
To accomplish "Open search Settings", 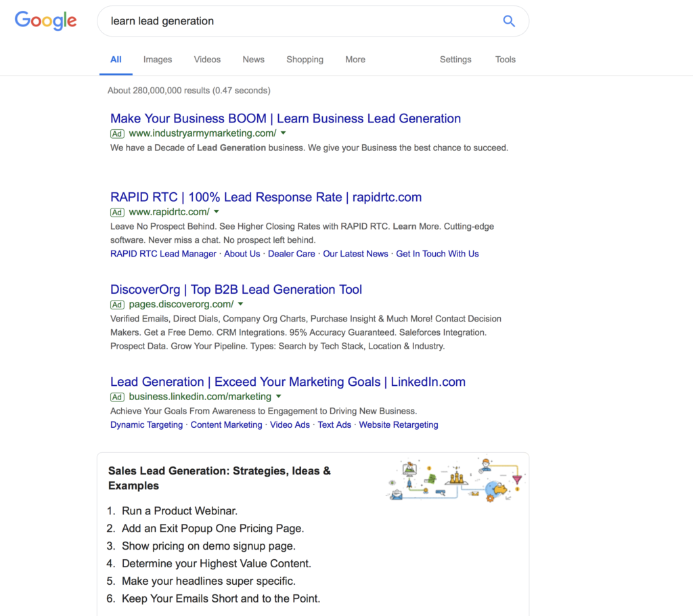I will (455, 60).
